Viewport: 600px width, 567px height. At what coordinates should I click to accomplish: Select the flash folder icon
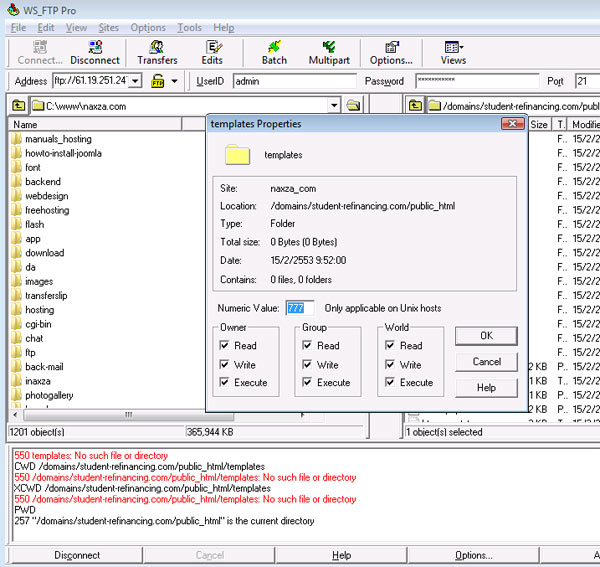point(16,224)
